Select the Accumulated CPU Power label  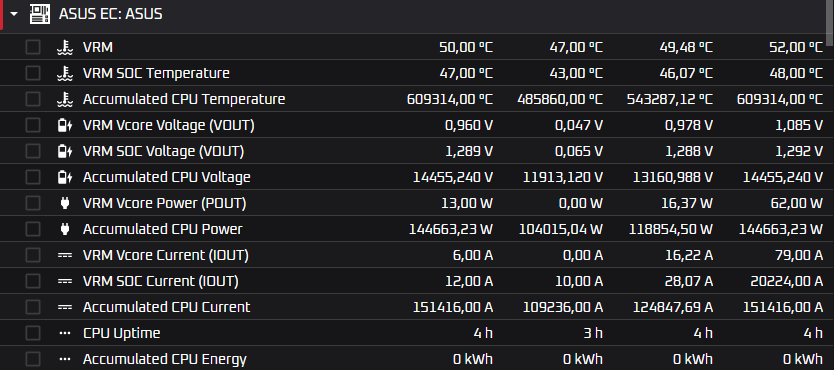(x=163, y=229)
